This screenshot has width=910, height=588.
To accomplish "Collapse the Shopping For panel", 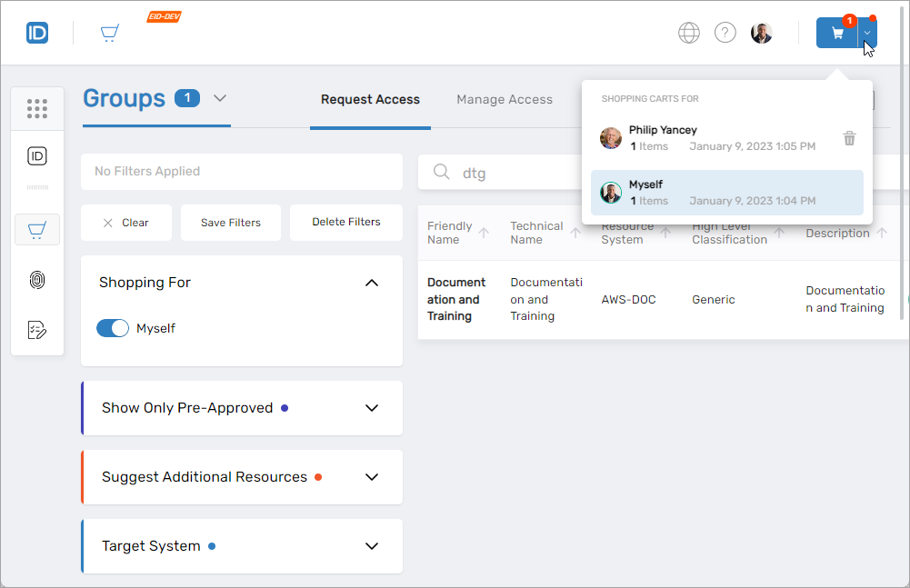I will click(371, 283).
